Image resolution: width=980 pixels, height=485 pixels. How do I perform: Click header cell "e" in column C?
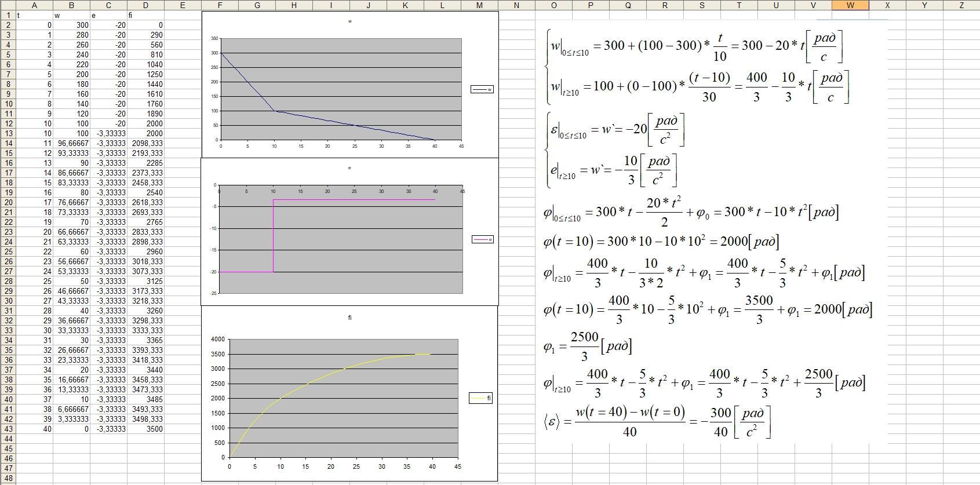click(x=108, y=15)
